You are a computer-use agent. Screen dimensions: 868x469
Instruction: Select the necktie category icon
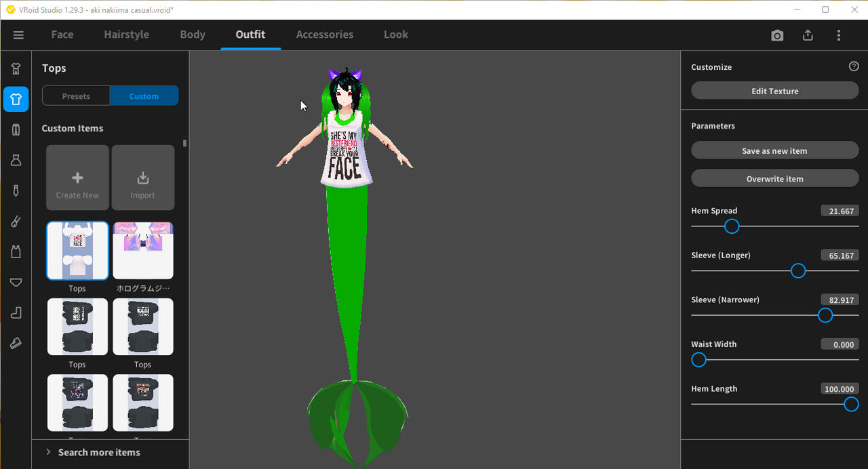16,190
